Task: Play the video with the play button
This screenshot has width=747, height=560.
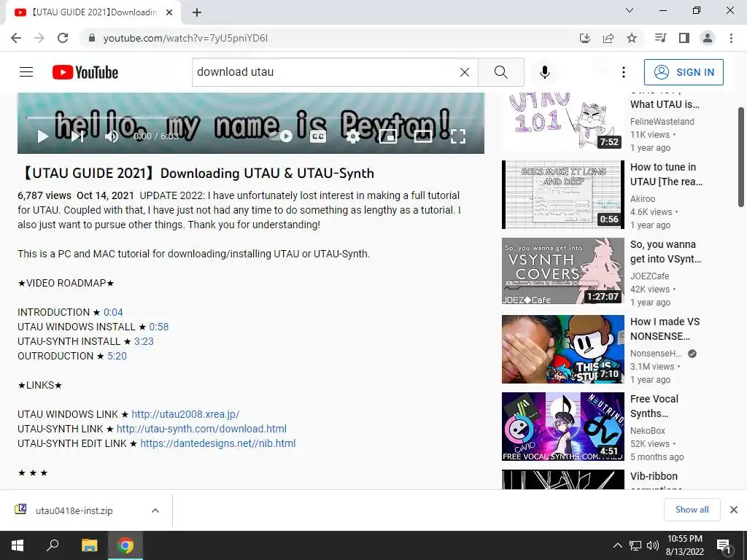Action: (43, 136)
